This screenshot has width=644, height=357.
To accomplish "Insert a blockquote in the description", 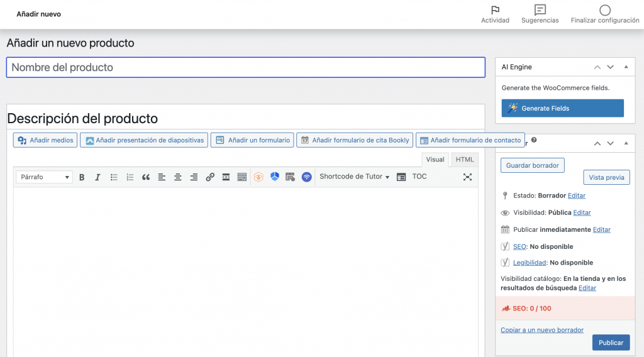I will tap(146, 177).
